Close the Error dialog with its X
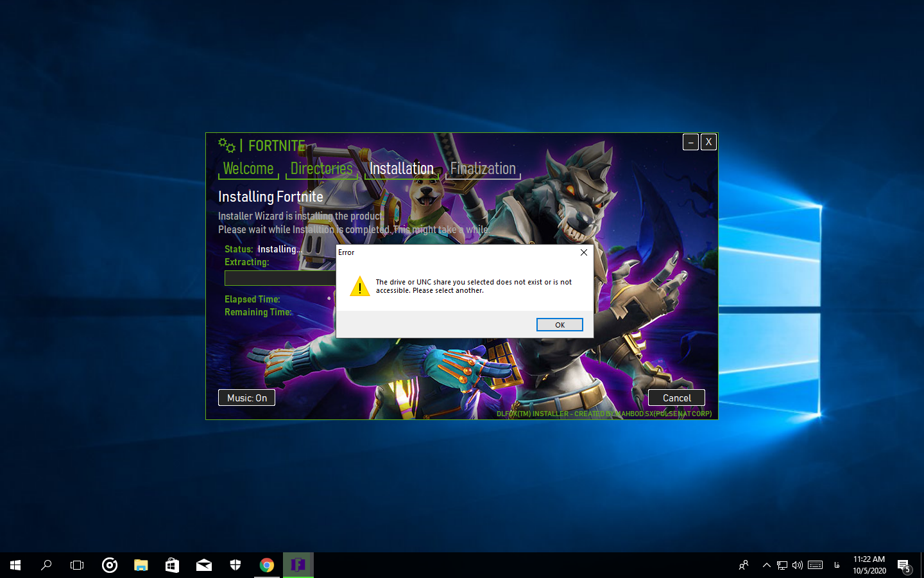924x578 pixels. [x=583, y=252]
